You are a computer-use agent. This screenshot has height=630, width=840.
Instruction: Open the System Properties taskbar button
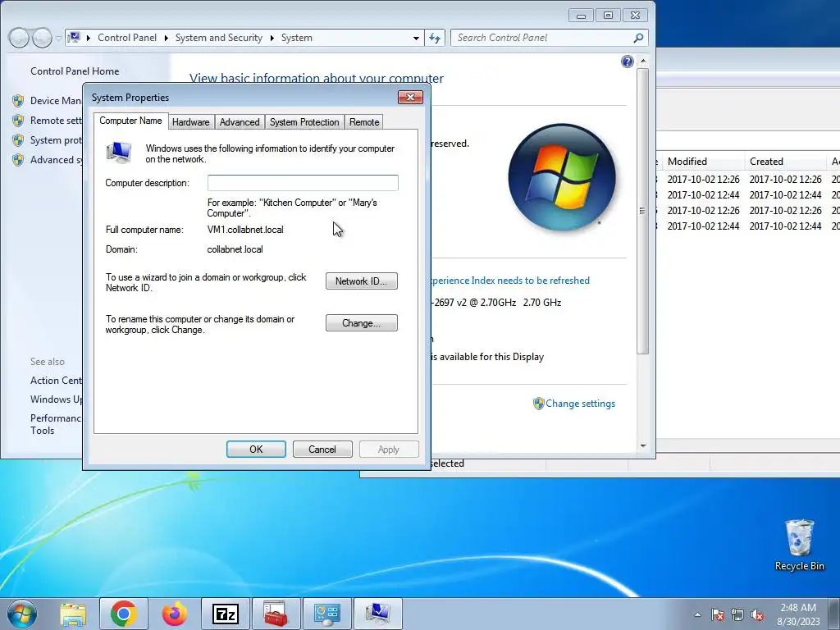point(378,614)
